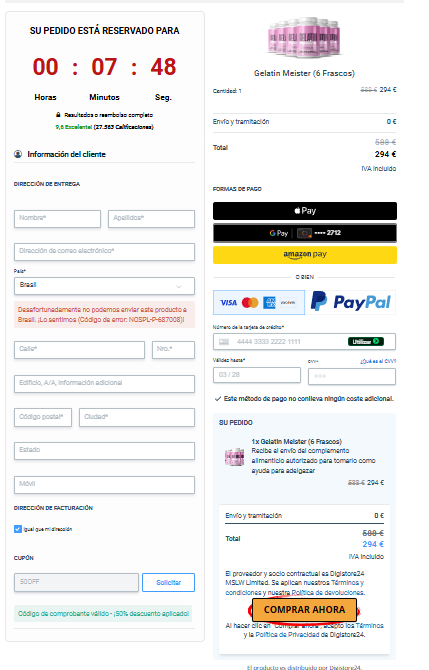Image resolution: width=429 pixels, height=670 pixels.
Task: Select the Amazon Pay button
Action: click(305, 255)
